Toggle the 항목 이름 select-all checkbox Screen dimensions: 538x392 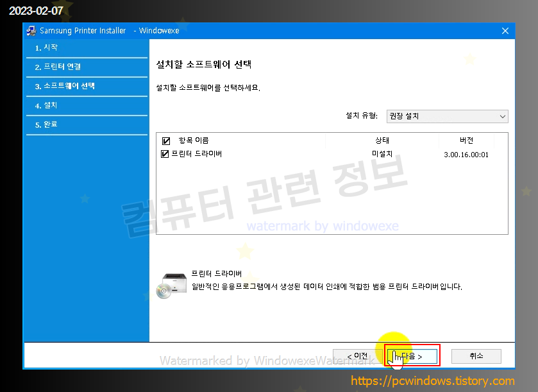coord(166,141)
